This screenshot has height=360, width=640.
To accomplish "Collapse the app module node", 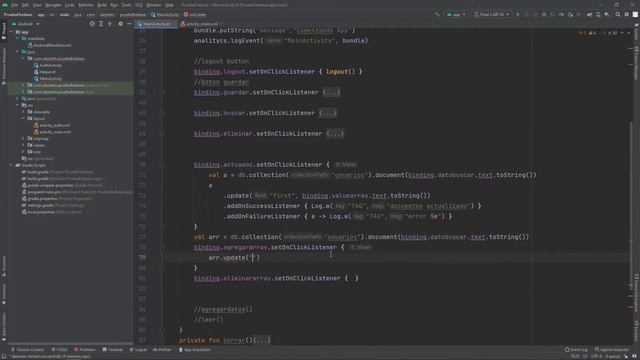I will [11, 32].
